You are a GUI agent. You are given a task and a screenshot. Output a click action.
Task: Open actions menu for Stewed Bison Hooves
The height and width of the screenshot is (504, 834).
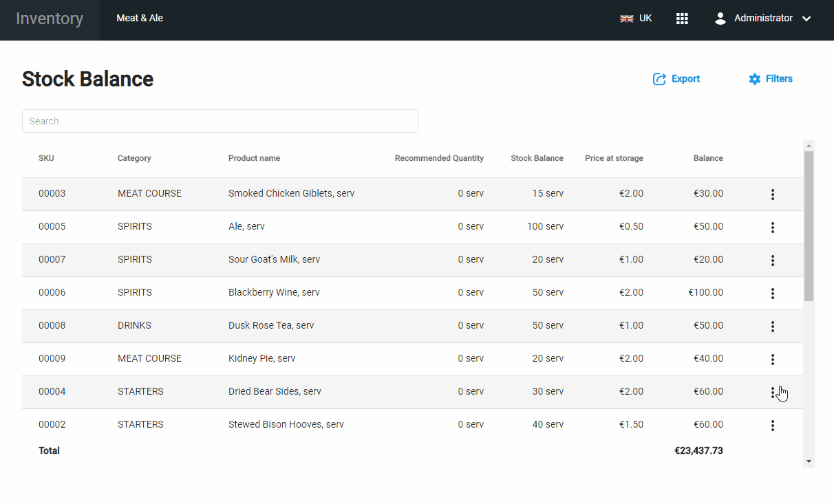tap(772, 426)
